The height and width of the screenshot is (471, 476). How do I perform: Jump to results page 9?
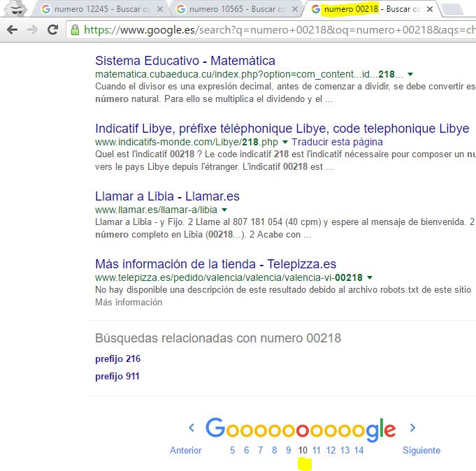[x=288, y=450]
